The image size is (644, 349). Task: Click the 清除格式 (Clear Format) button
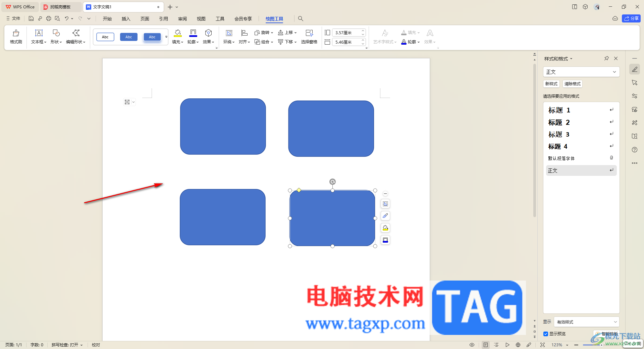coord(572,84)
